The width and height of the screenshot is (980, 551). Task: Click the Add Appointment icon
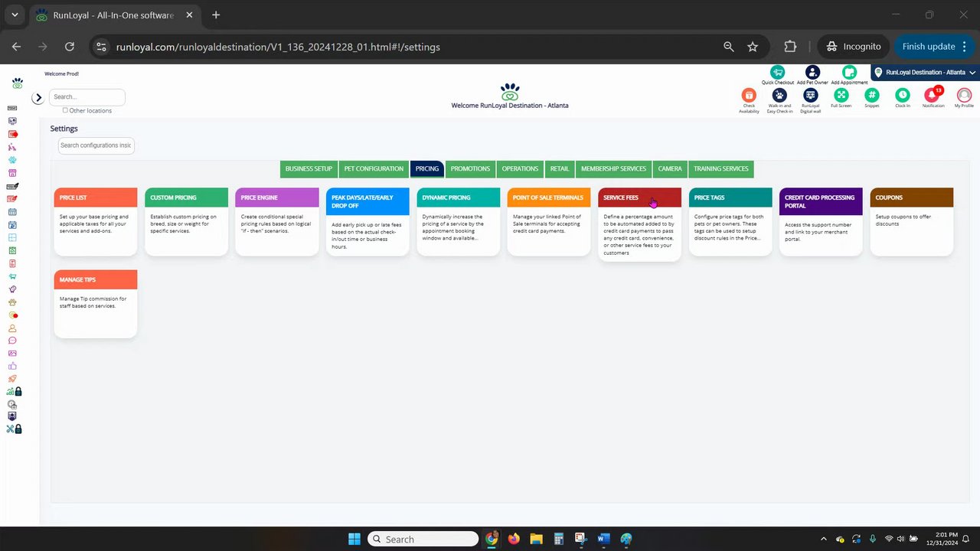pyautogui.click(x=849, y=73)
